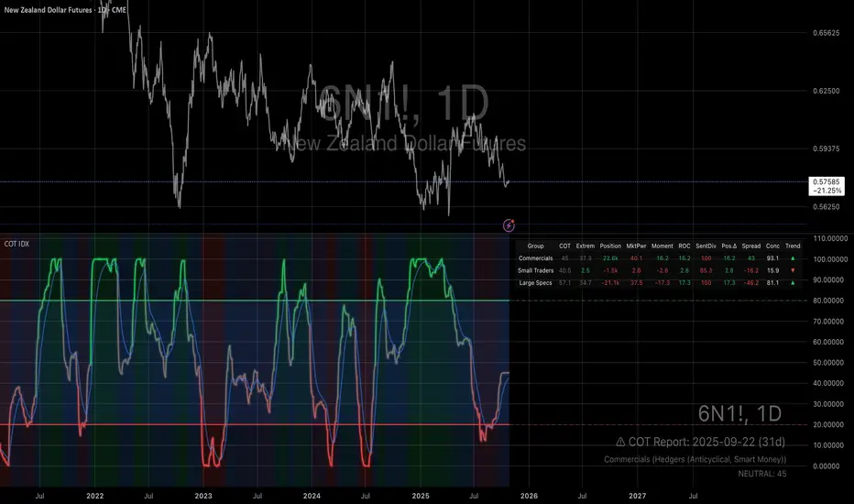Click the green up arrow in Commercials row
This screenshot has width=854, height=504.
793,258
